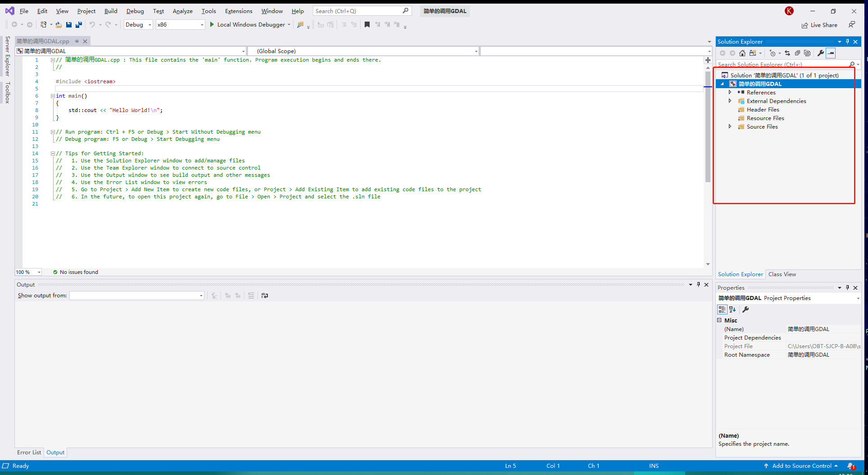Select the Resource Files folder
The height and width of the screenshot is (475, 868).
point(765,118)
